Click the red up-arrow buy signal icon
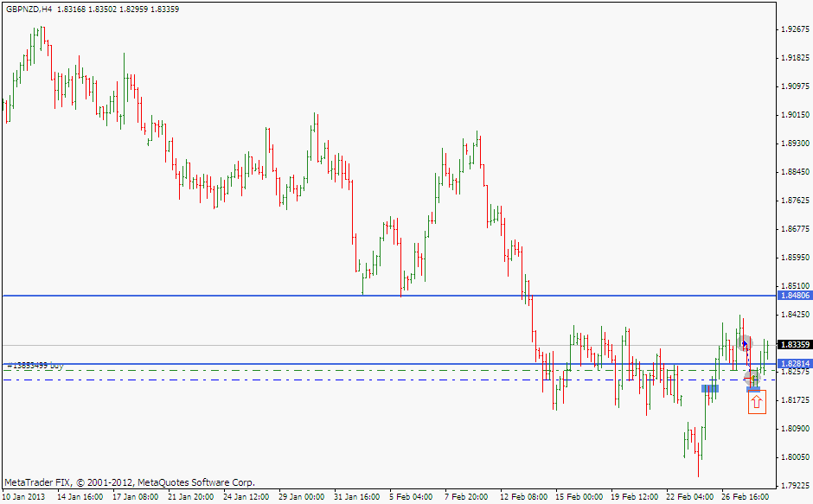The height and width of the screenshot is (504, 813). click(x=757, y=403)
